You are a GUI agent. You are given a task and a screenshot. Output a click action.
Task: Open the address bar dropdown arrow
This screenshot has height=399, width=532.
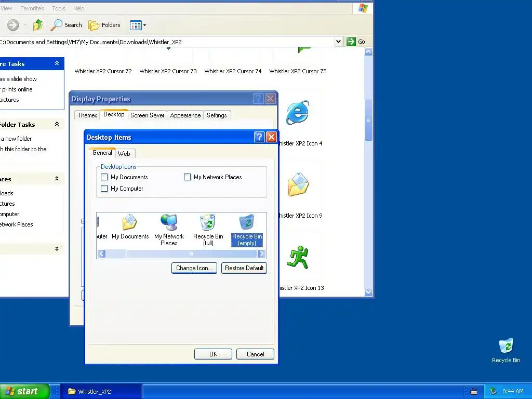pos(338,42)
